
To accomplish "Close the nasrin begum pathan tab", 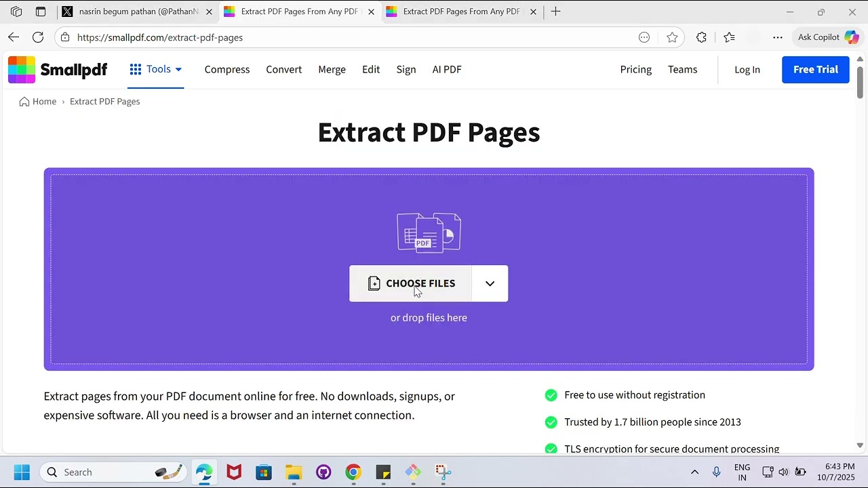I will click(x=209, y=12).
